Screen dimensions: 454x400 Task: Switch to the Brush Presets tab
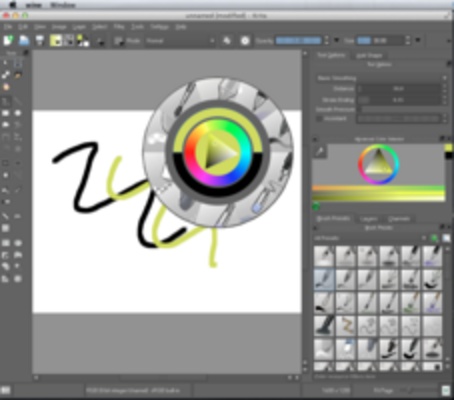tap(333, 219)
